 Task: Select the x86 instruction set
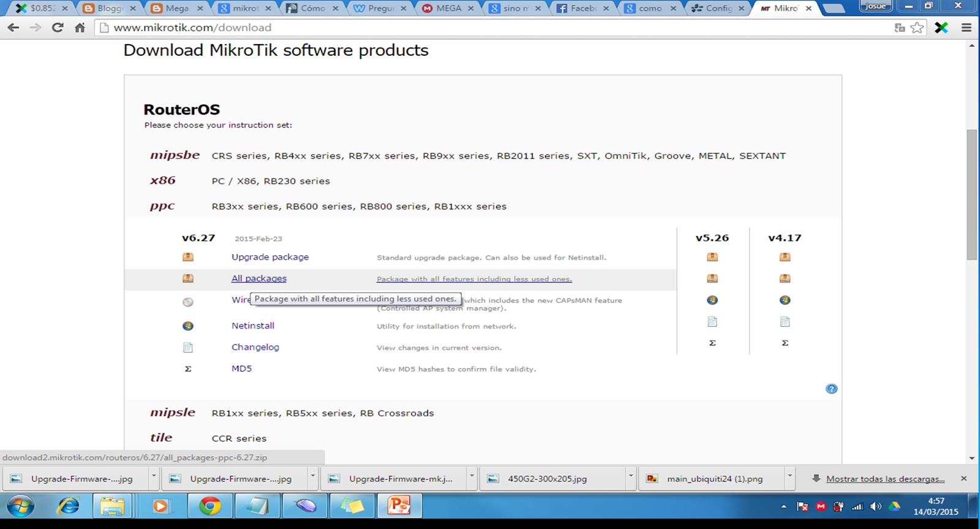click(x=163, y=180)
